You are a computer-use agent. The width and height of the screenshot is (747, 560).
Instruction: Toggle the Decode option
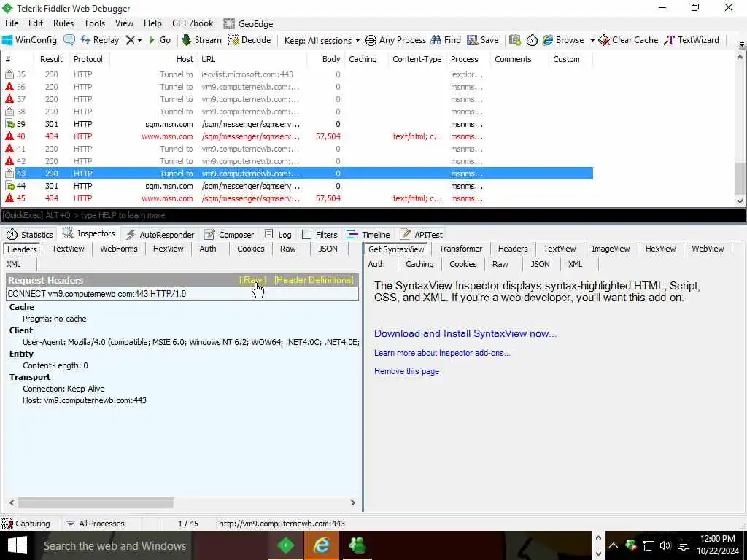click(249, 40)
